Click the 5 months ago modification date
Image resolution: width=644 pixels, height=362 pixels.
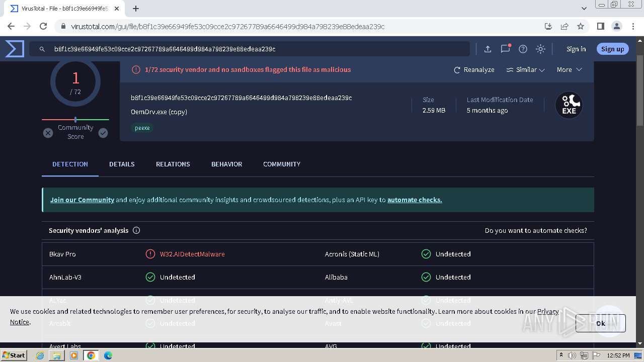(487, 110)
